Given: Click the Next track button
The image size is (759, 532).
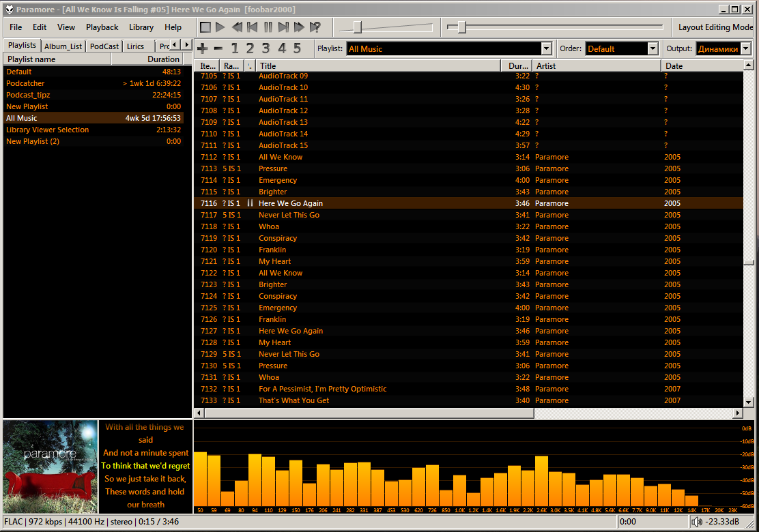Looking at the screenshot, I should pyautogui.click(x=284, y=27).
